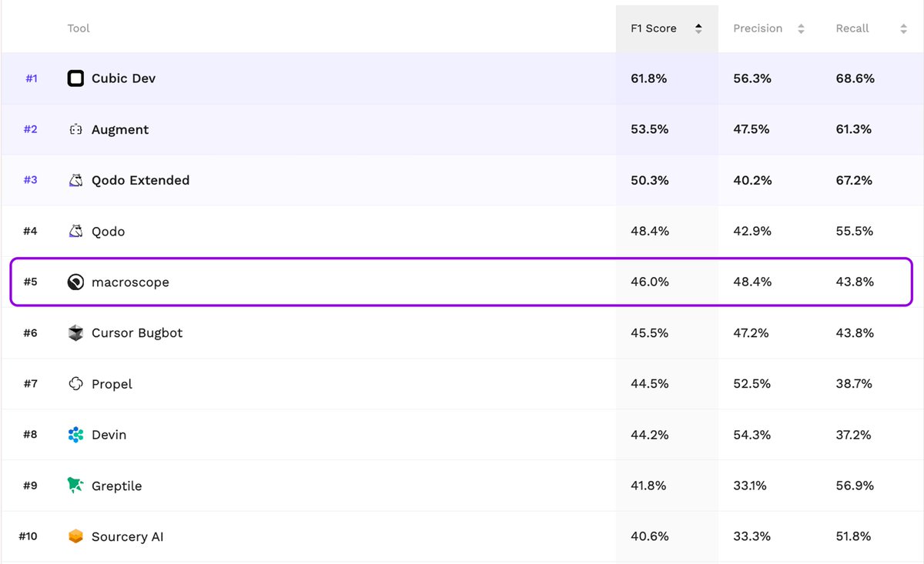The image size is (924, 564).
Task: Click rank #7 label
Action: 30,383
